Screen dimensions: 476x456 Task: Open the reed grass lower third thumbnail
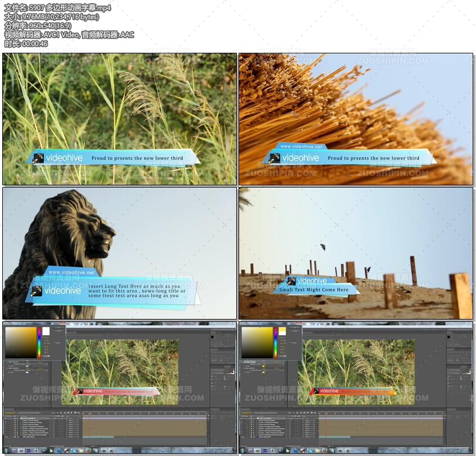click(x=120, y=119)
